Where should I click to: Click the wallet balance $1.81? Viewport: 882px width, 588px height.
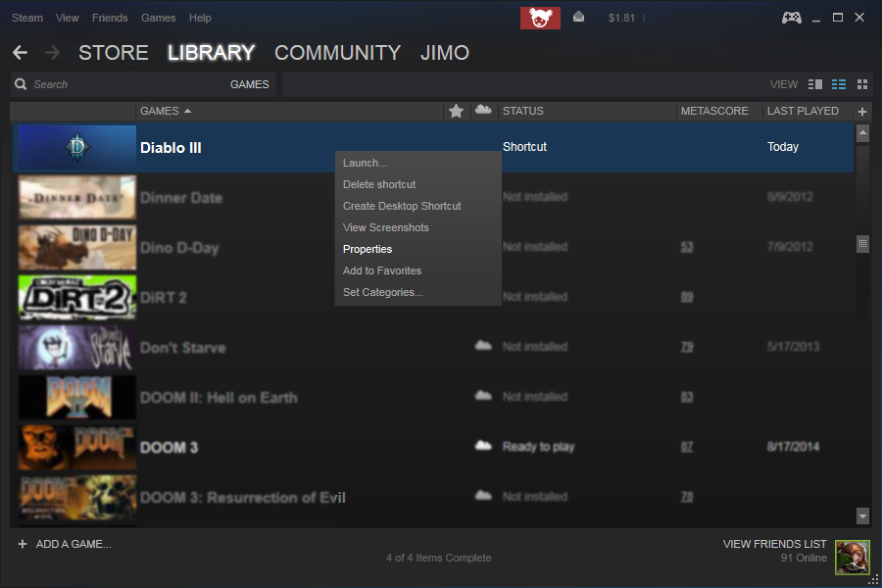tap(621, 18)
